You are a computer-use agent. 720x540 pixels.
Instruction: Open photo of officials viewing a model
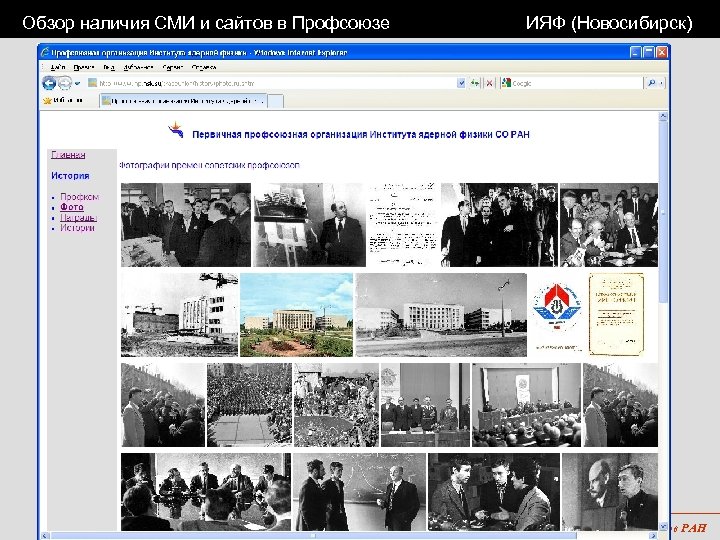[186, 225]
